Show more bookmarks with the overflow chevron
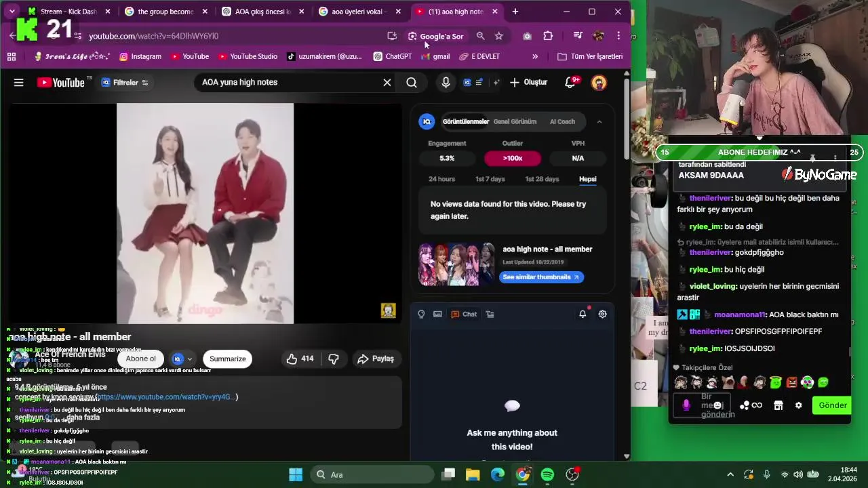 [x=535, y=56]
